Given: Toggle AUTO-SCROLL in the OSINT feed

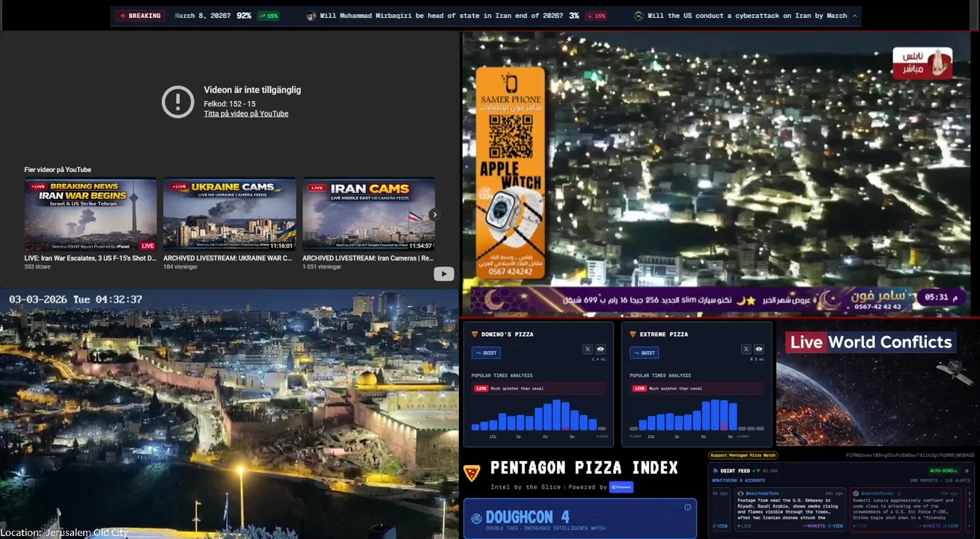Looking at the screenshot, I should [x=943, y=471].
